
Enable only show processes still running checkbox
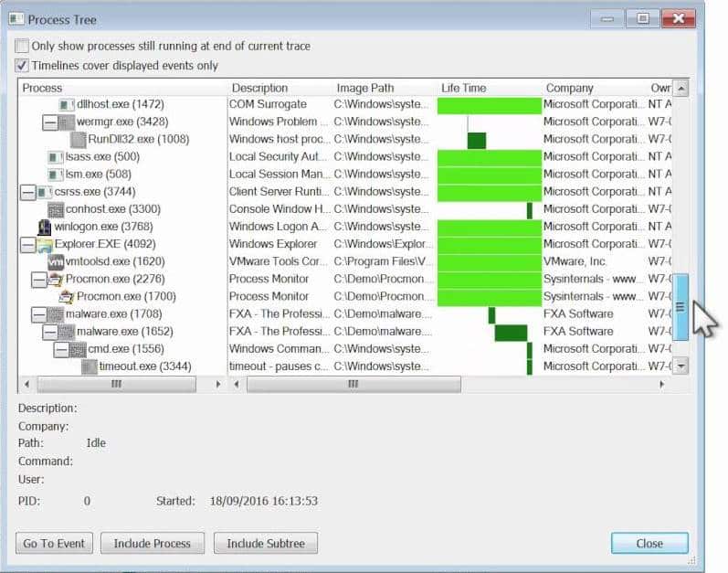pos(22,47)
